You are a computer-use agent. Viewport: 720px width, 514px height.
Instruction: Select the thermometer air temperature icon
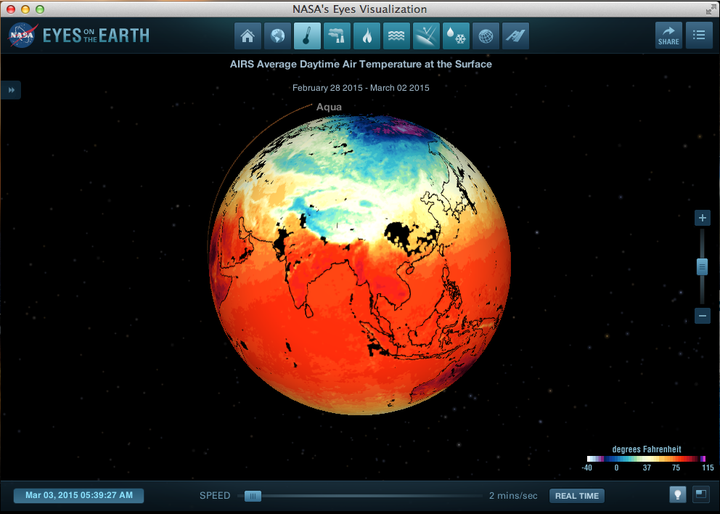click(x=307, y=36)
